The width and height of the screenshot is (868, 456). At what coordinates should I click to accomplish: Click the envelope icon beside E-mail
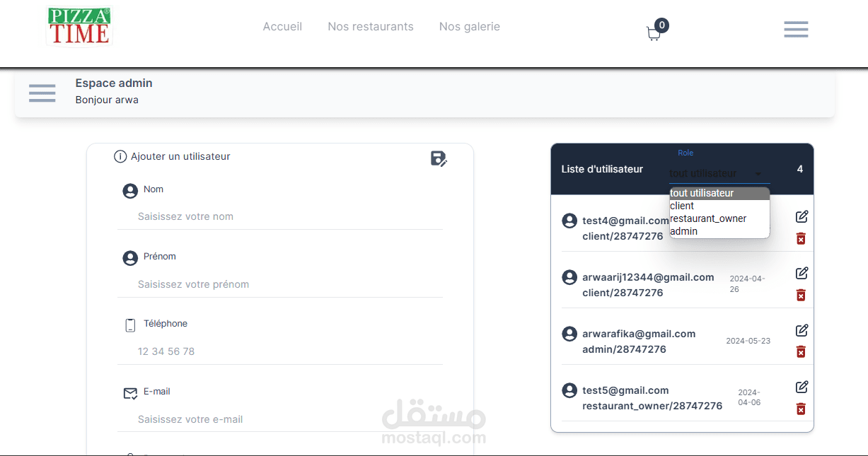[x=131, y=393]
